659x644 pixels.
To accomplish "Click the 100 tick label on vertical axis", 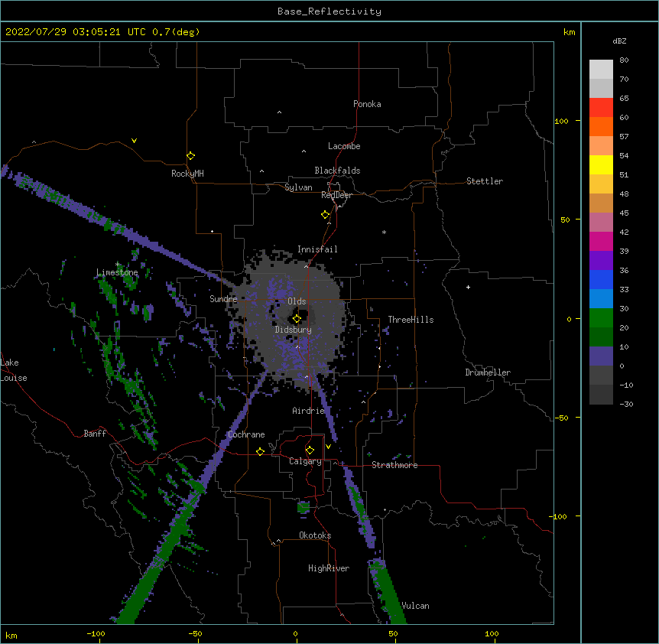I will (561, 121).
